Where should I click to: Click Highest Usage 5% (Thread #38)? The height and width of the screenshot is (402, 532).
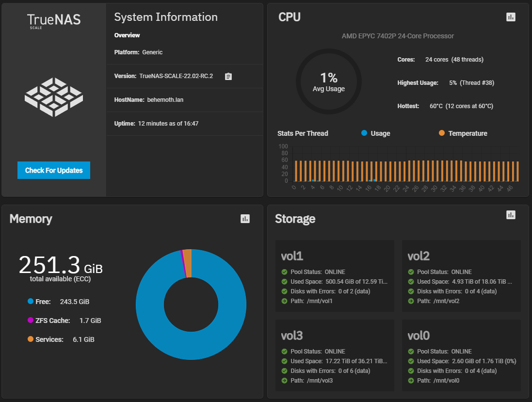446,83
